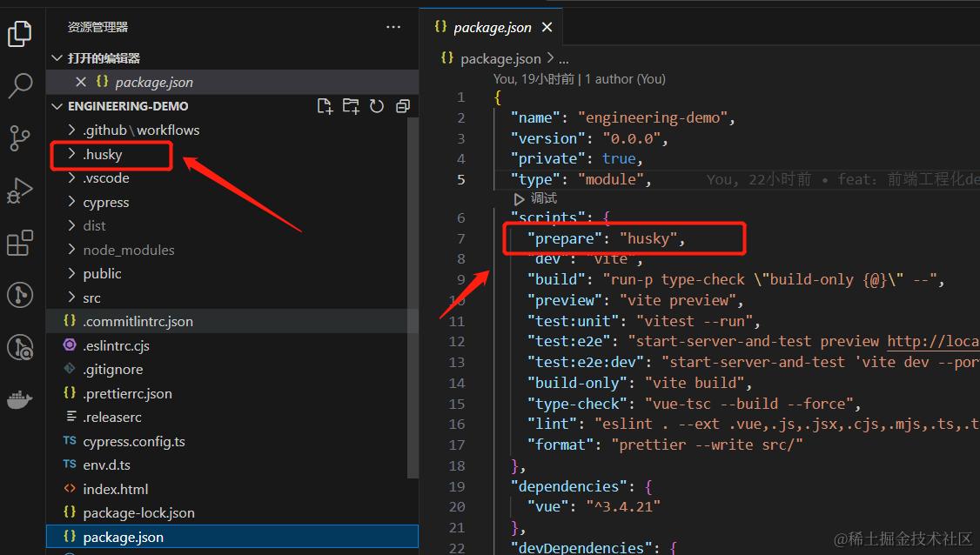Select package.json under open editors
This screenshot has height=555, width=980.
coord(232,82)
